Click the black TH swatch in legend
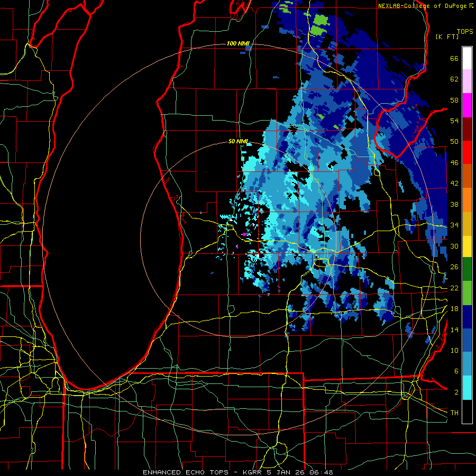 (x=467, y=411)
